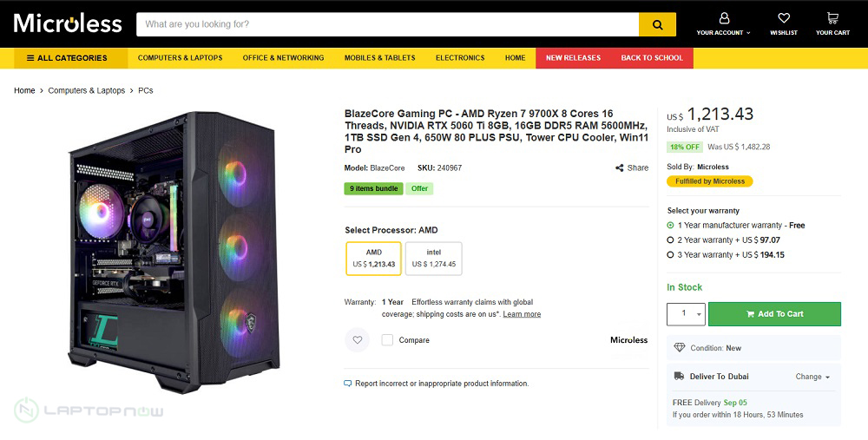The width and height of the screenshot is (868, 440).
Task: Check the Compare checkbox
Action: tap(387, 340)
